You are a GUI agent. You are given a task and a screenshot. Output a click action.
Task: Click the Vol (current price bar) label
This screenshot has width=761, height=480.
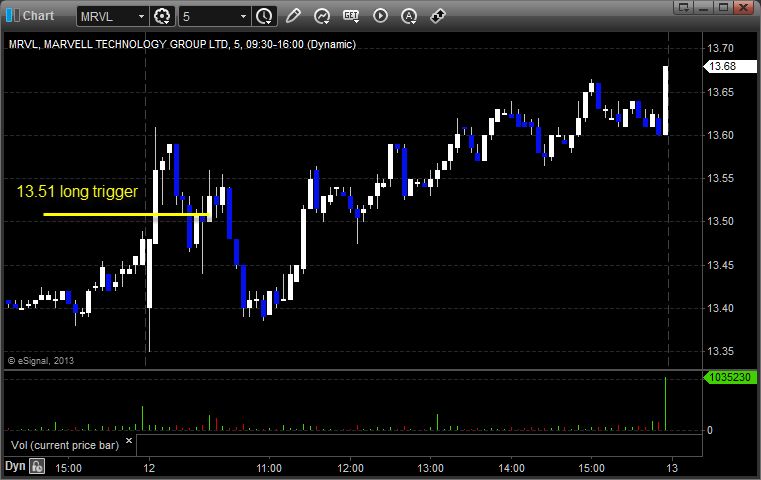[x=65, y=445]
